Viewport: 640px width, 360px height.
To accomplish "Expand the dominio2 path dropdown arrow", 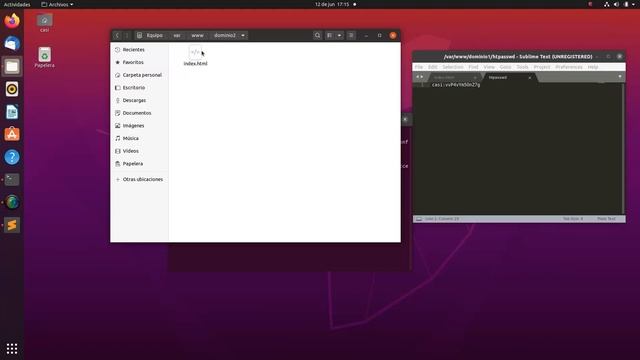I will click(x=243, y=36).
